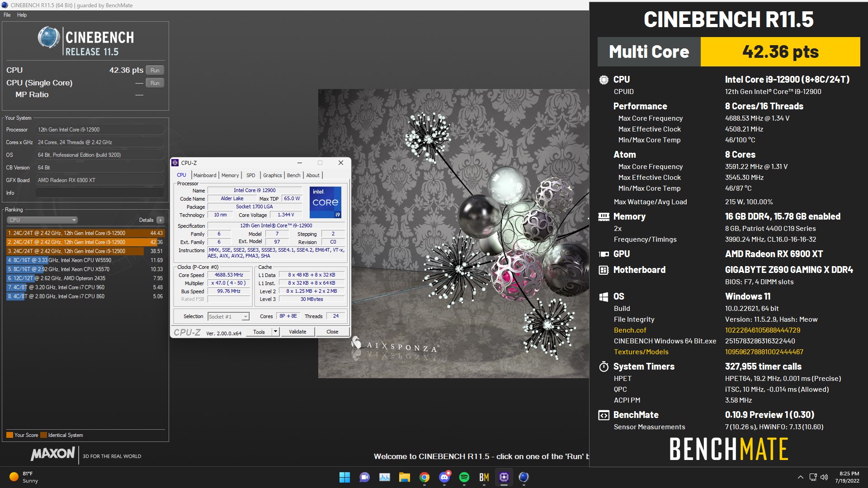
Task: Select first ranking entry scoring 44.43
Action: click(85, 233)
